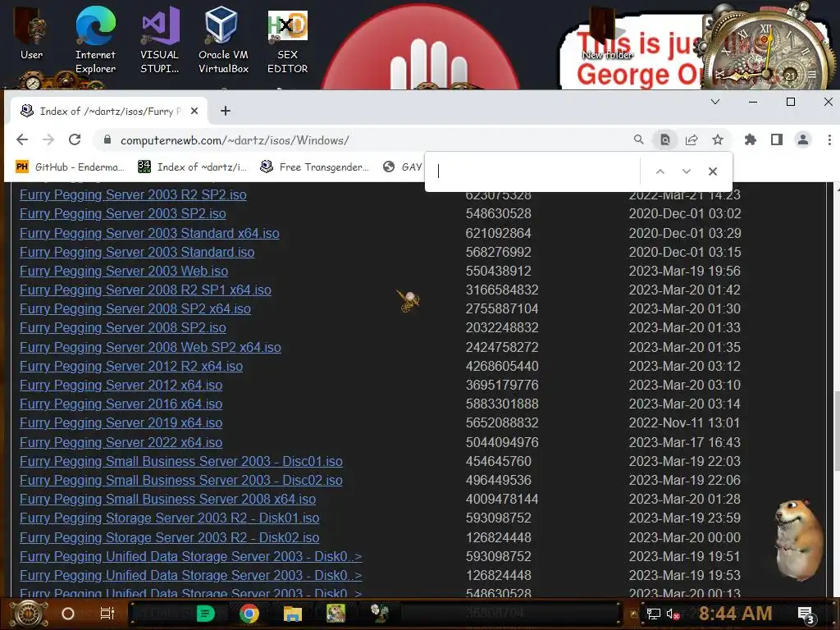840x630 pixels.
Task: Open Server 2008 SP2.iso link
Action: coord(123,327)
